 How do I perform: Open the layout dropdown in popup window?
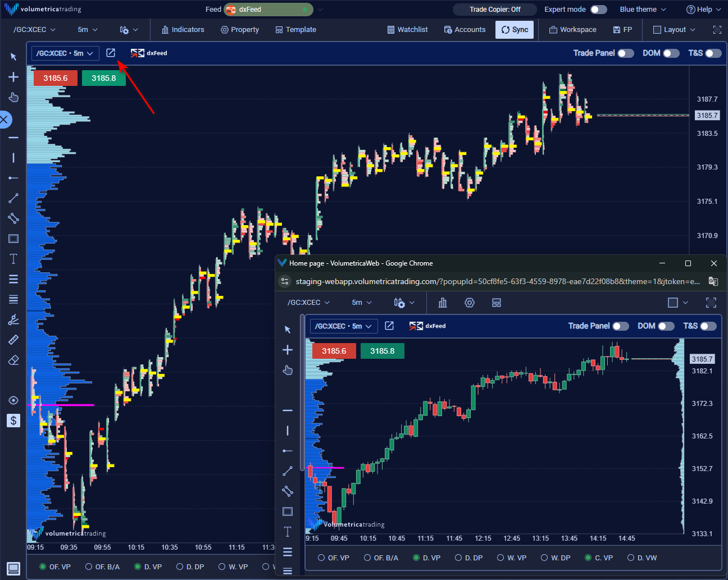click(678, 303)
